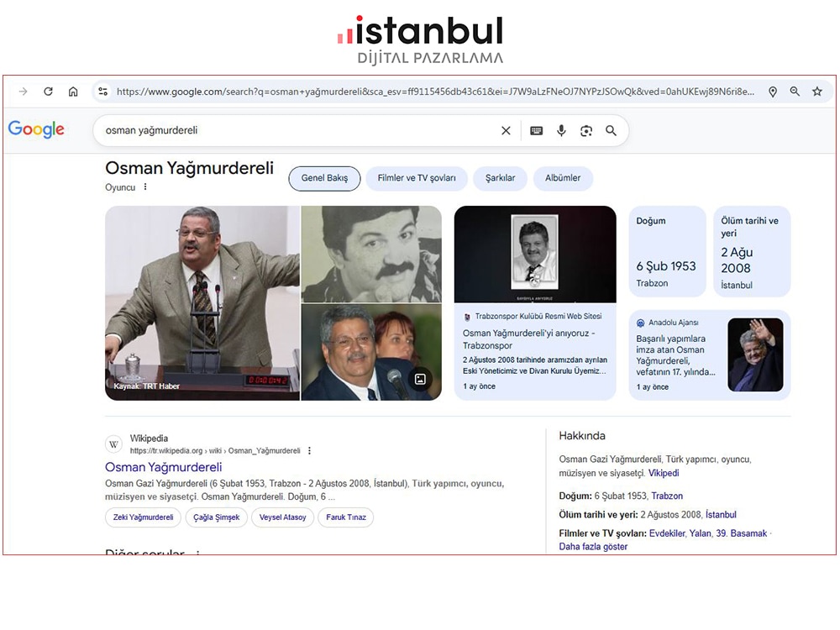
Task: Open site information icon in address bar
Action: (x=102, y=92)
